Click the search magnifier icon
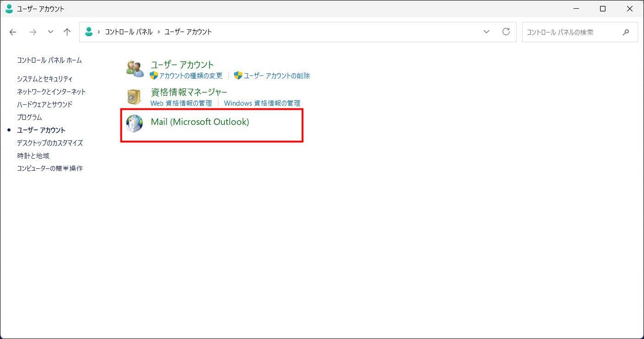Image resolution: width=644 pixels, height=339 pixels. click(626, 32)
